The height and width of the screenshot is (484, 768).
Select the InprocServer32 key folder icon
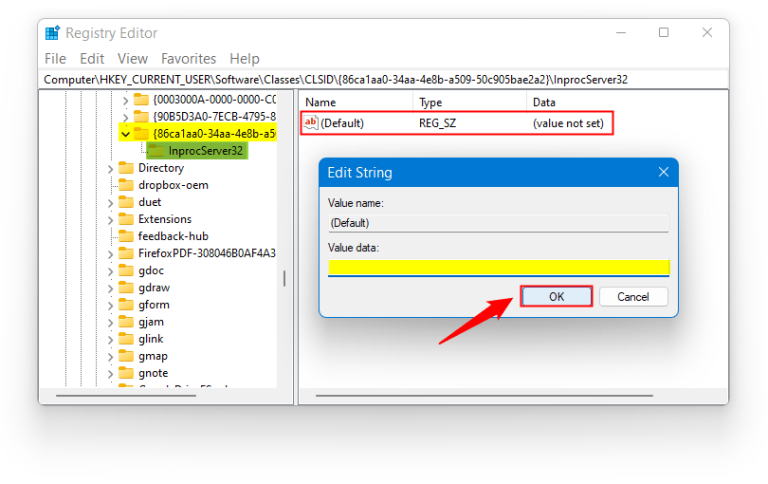pos(156,151)
